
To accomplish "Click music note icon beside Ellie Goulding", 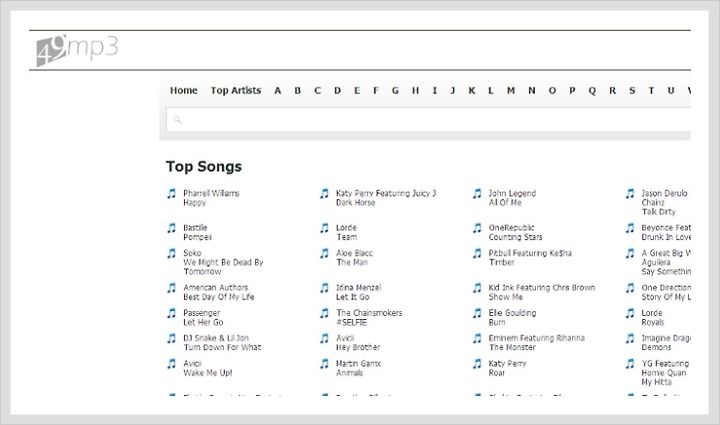I will (477, 313).
